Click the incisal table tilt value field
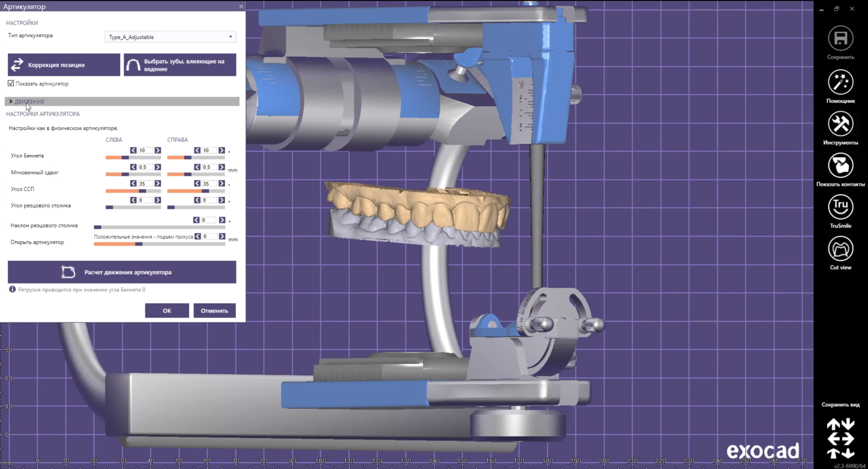 click(x=209, y=220)
